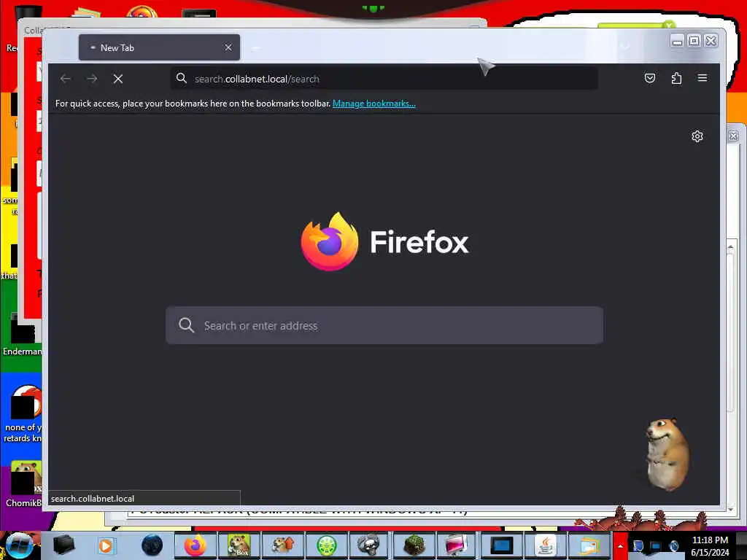Show hidden system tray icons arrow
747x560 pixels.
[x=620, y=545]
